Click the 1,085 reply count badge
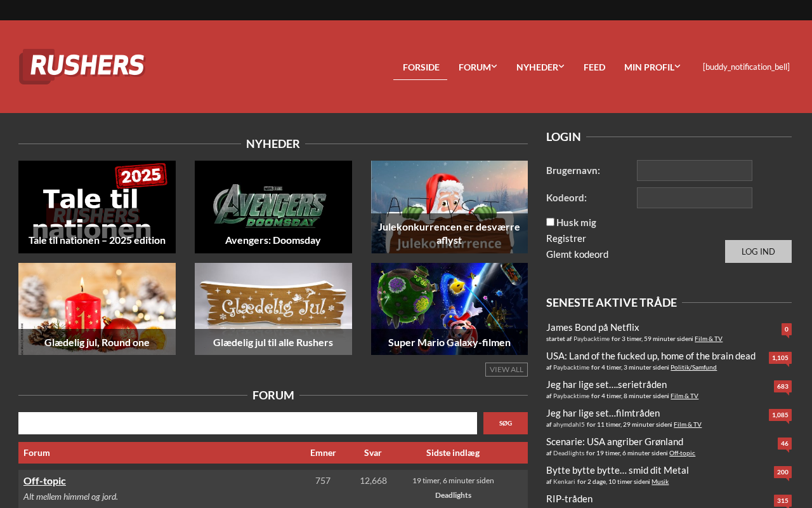The image size is (812, 508). (780, 415)
